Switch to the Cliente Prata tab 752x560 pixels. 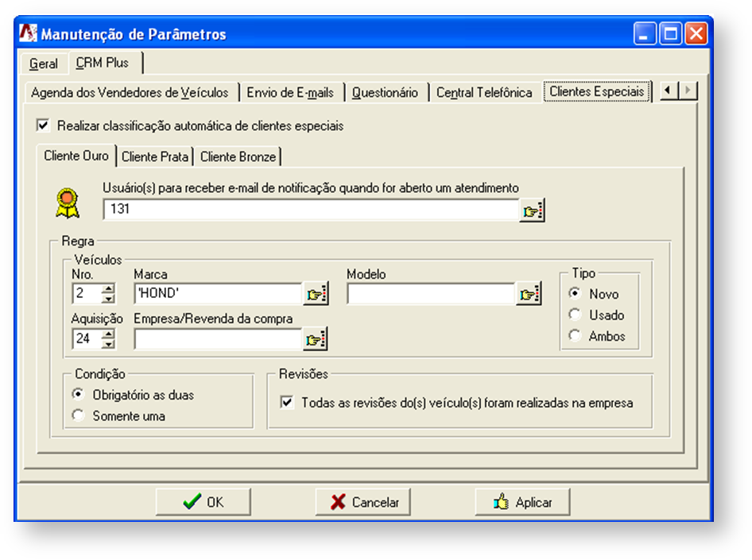pyautogui.click(x=155, y=156)
